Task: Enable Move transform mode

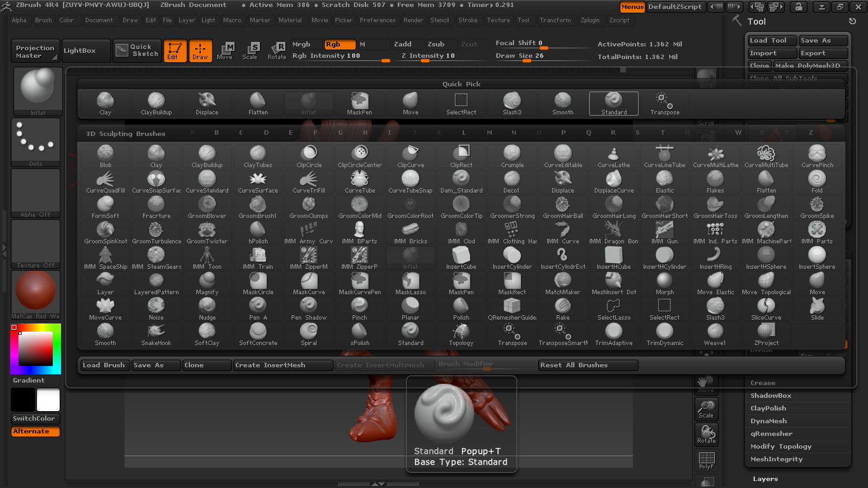Action: 225,51
